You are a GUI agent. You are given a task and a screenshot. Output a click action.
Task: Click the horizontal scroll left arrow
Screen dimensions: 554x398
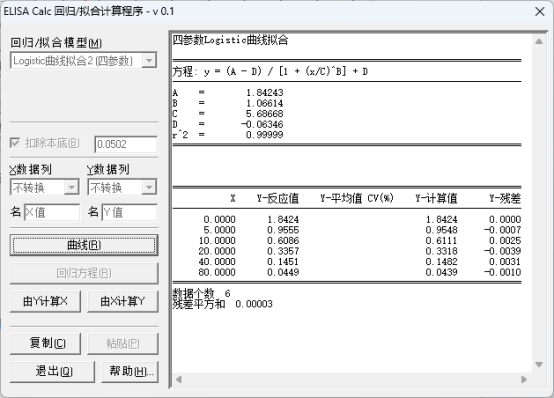[x=179, y=380]
